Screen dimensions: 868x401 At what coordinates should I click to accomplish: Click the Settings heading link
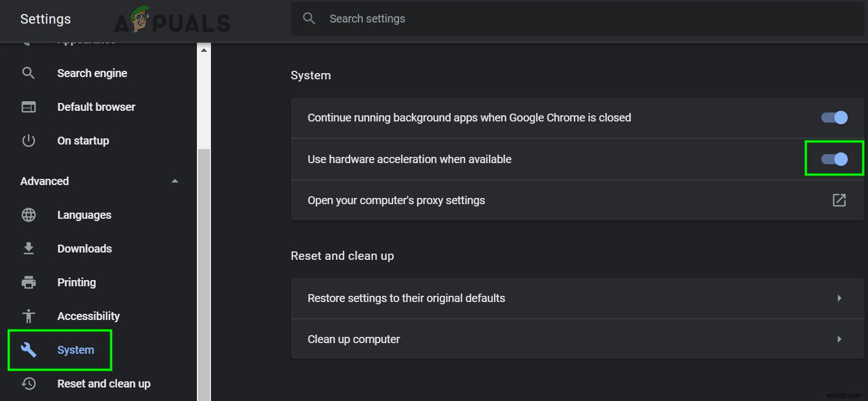click(x=45, y=19)
